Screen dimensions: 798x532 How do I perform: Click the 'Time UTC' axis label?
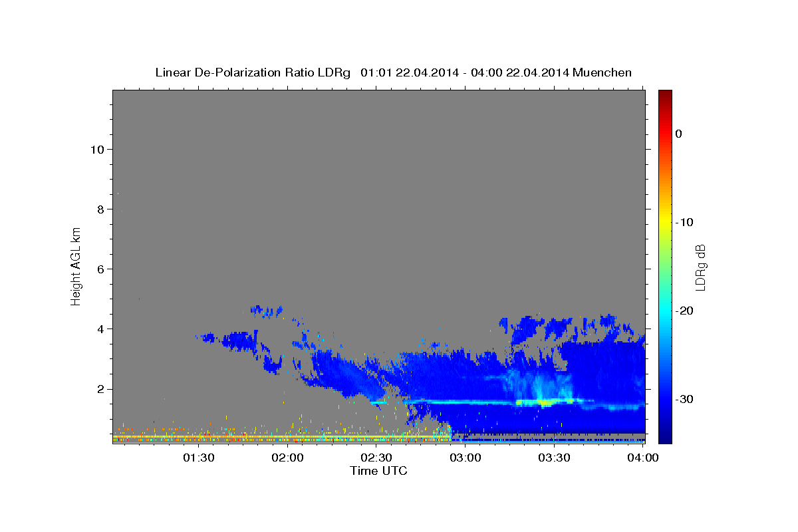coord(378,471)
